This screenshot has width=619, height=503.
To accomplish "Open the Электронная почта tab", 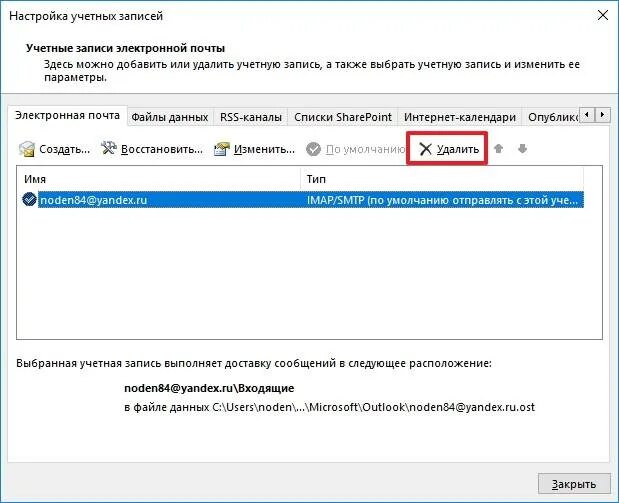I will pos(67,115).
